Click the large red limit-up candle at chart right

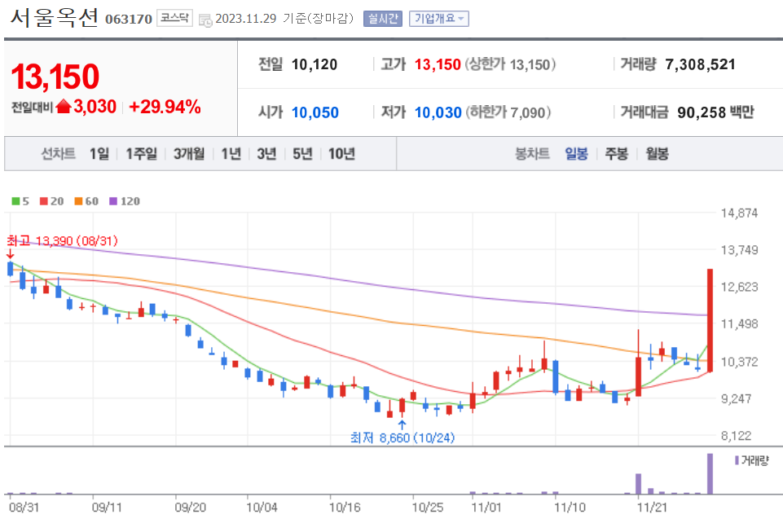[x=710, y=319]
